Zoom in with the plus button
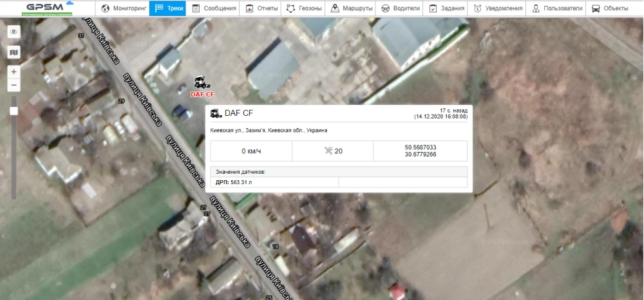644x300 pixels. point(14,71)
